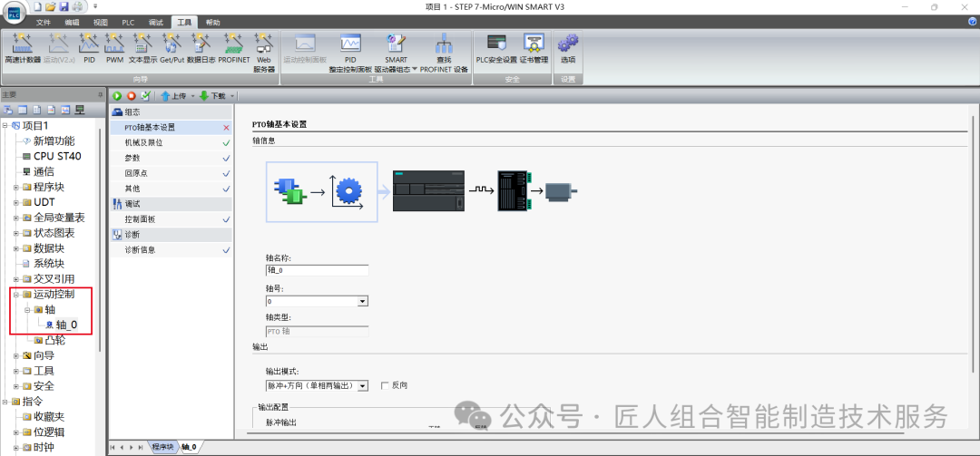Open the Get/Put wizard

(171, 46)
